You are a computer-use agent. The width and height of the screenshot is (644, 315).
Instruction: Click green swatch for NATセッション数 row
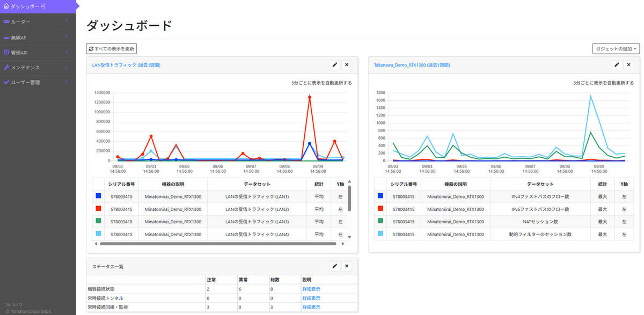click(380, 222)
